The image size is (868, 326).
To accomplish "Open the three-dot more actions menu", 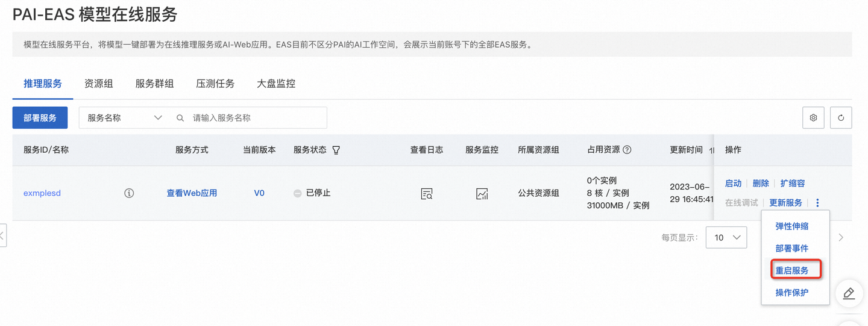I will [817, 203].
